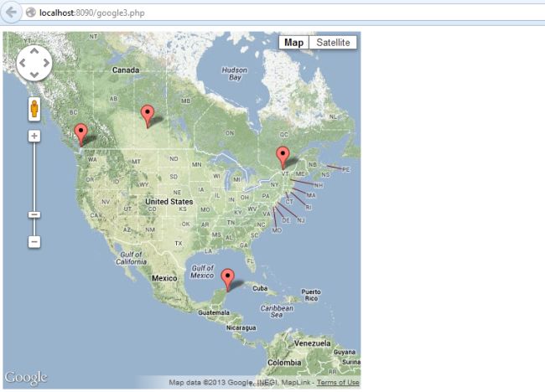This screenshot has width=545, height=392.
Task: Pan the map down with the arrow
Action: [x=34, y=75]
